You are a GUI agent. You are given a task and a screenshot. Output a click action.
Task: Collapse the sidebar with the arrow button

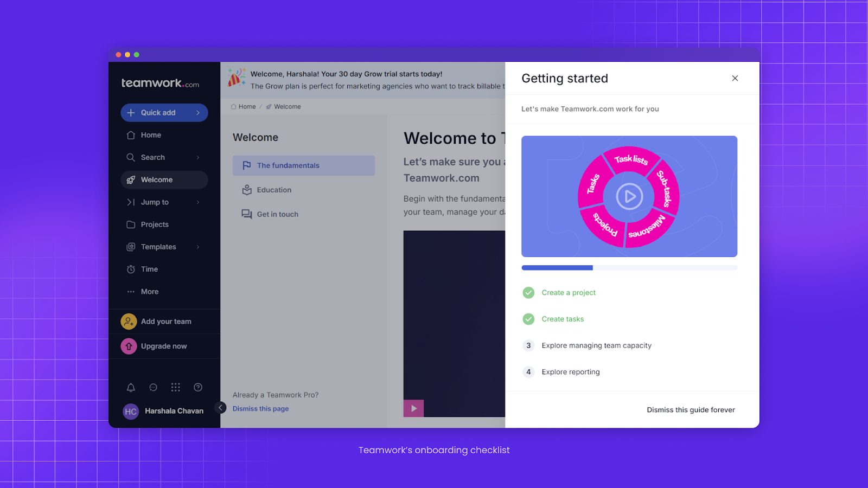220,408
